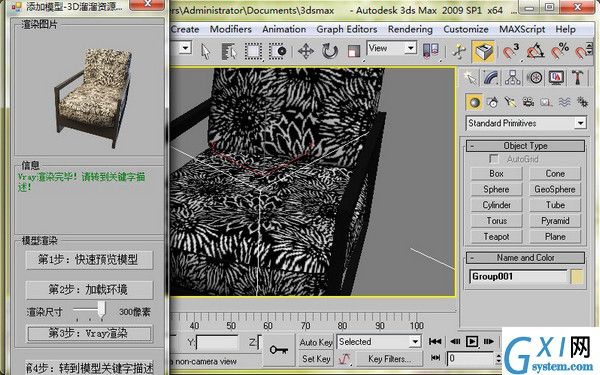Open the Standard Primitives dropdown
This screenshot has height=375, width=600.
pyautogui.click(x=526, y=123)
